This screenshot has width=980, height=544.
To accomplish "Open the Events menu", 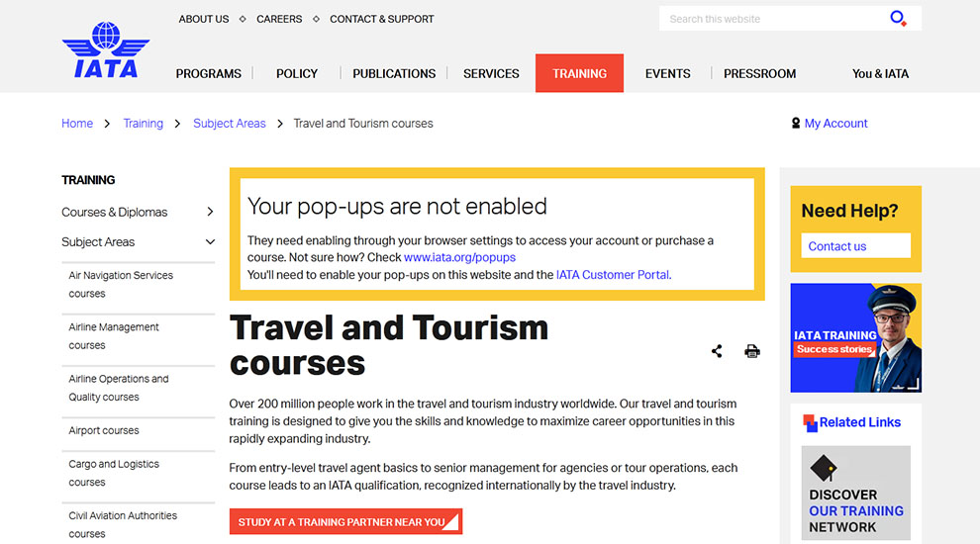I will (667, 74).
